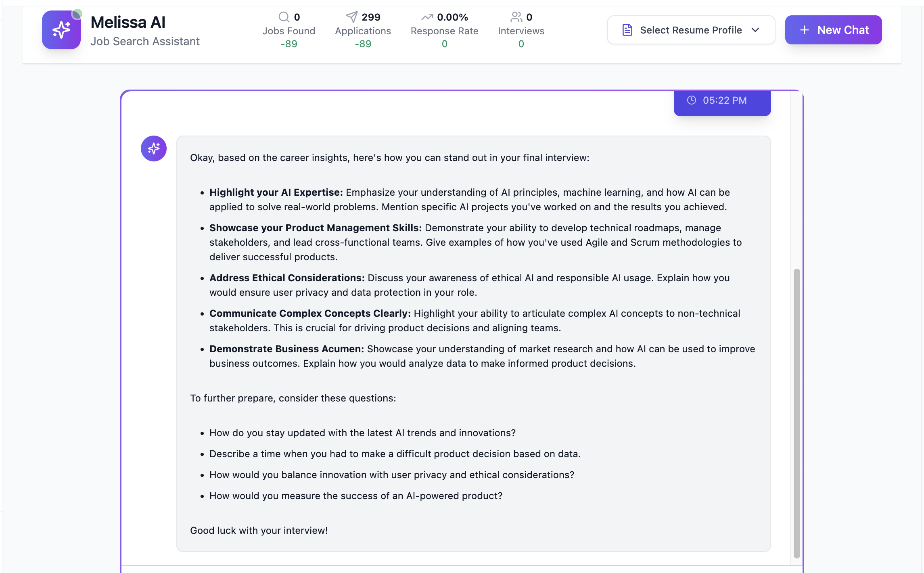Image resolution: width=924 pixels, height=573 pixels.
Task: Click the 05:22 PM message bubble
Action: coord(722,103)
